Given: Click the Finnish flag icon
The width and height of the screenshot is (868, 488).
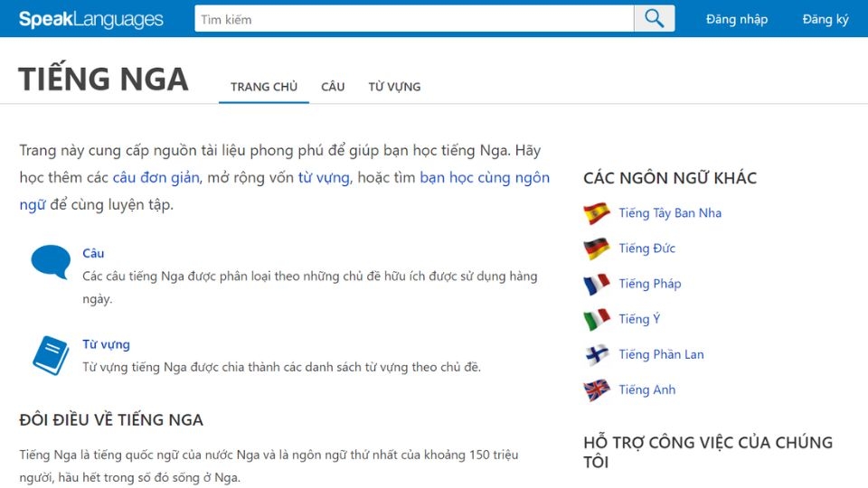Looking at the screenshot, I should pyautogui.click(x=596, y=354).
